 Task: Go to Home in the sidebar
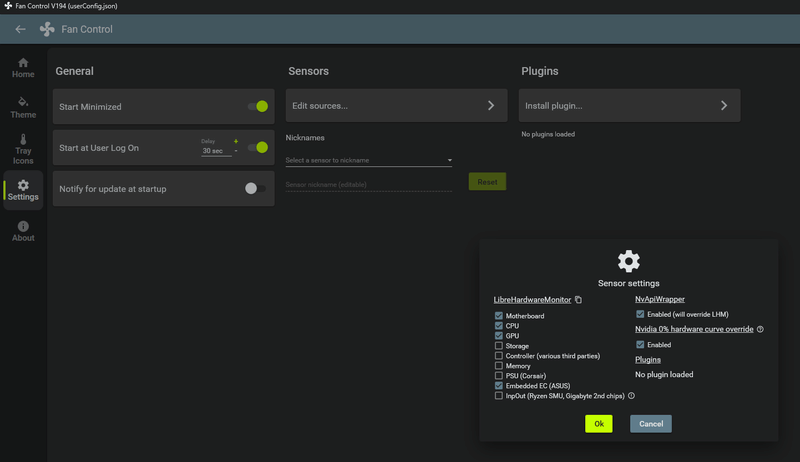tap(23, 68)
